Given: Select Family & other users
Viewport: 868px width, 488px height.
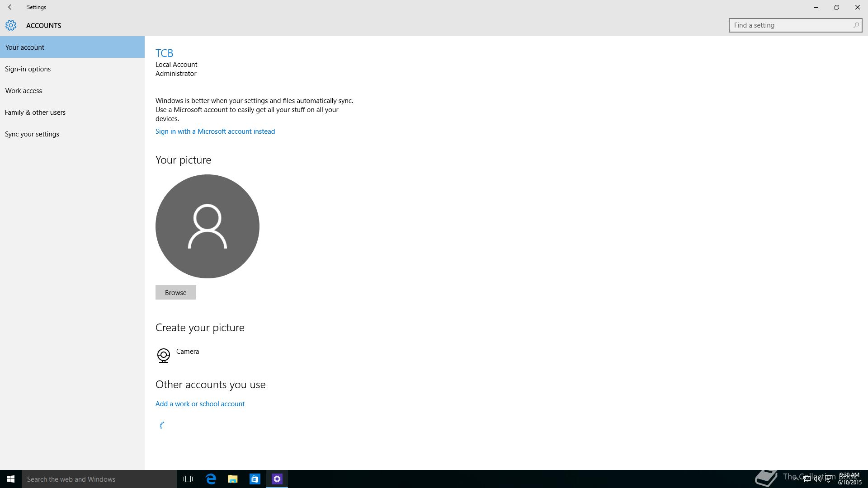Looking at the screenshot, I should [x=35, y=113].
